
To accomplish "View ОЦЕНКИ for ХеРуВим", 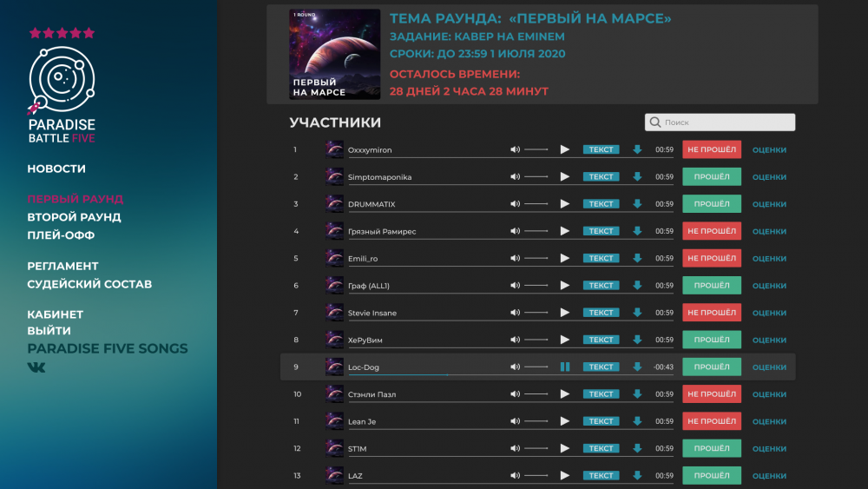I will pos(769,340).
